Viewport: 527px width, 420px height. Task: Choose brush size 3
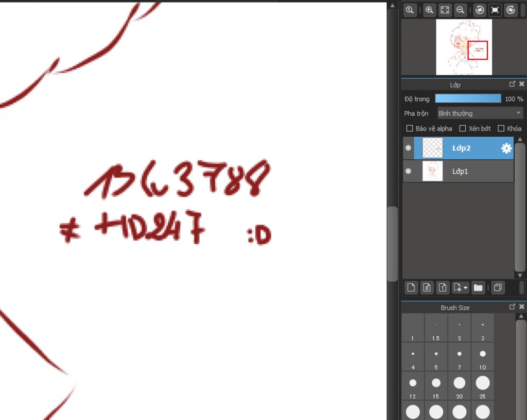tap(483, 328)
